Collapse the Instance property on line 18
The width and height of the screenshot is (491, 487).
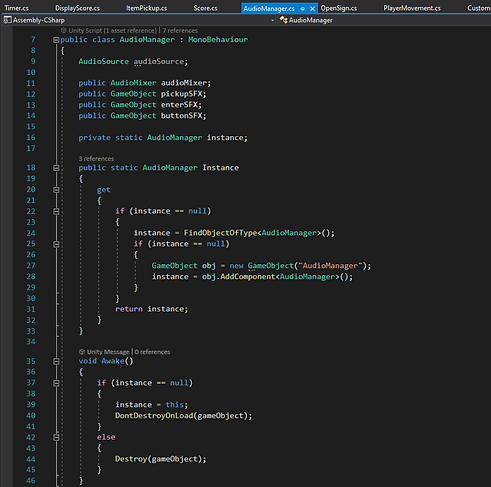[56, 168]
